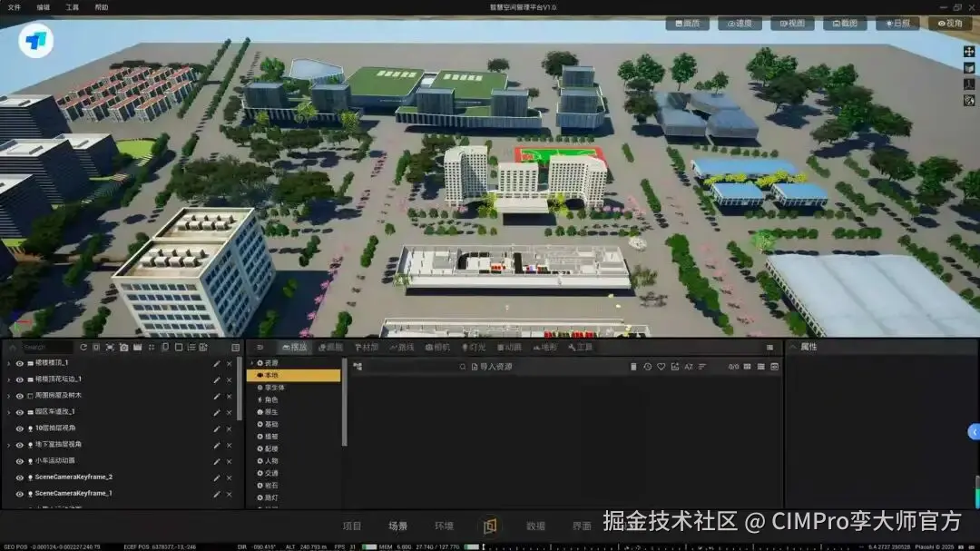This screenshot has height=551, width=980.
Task: Open the 场景 section in bottom bar
Action: [397, 526]
